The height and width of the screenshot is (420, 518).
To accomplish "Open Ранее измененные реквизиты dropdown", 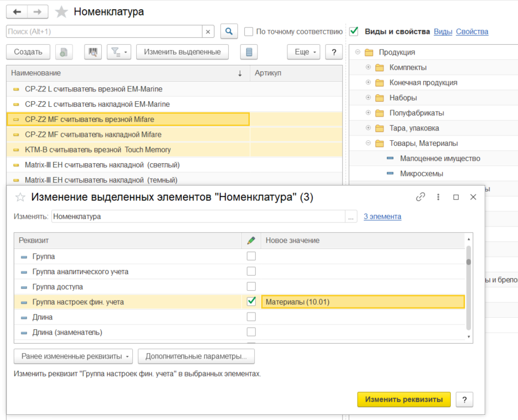I will [x=74, y=356].
